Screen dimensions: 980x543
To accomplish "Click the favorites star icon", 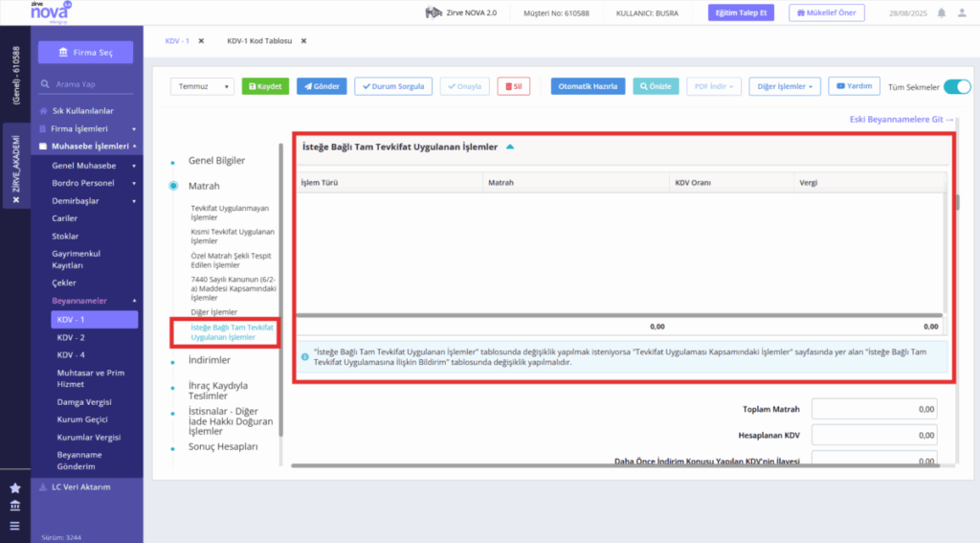I will [x=15, y=488].
